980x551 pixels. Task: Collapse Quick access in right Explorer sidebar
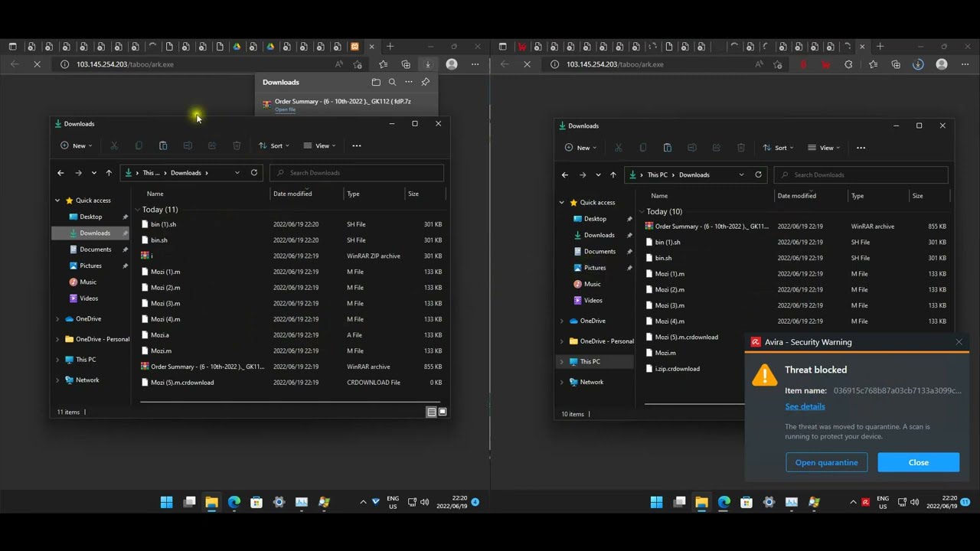(562, 203)
